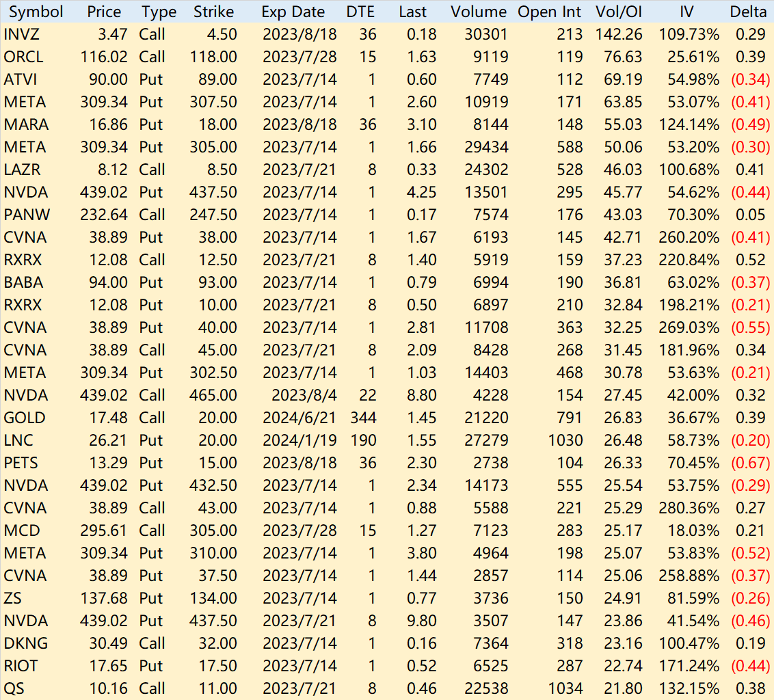Click the Strike column header
Screen dimensions: 774x700
click(214, 12)
